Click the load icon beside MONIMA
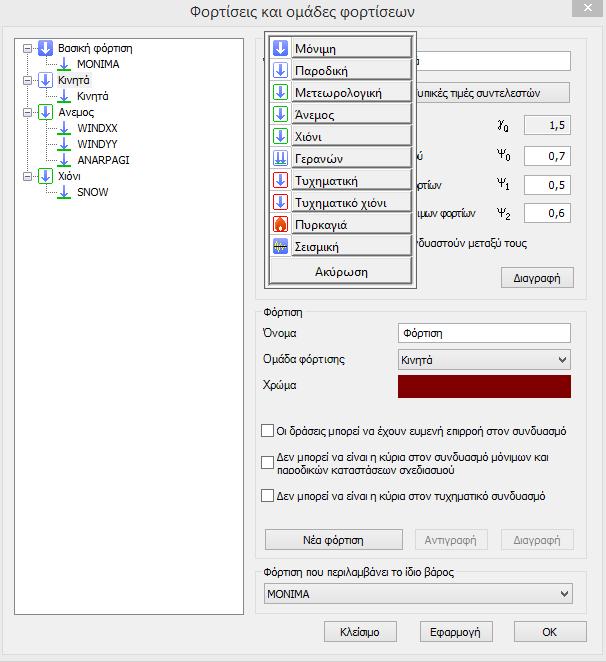The width and height of the screenshot is (606, 662). coord(64,64)
